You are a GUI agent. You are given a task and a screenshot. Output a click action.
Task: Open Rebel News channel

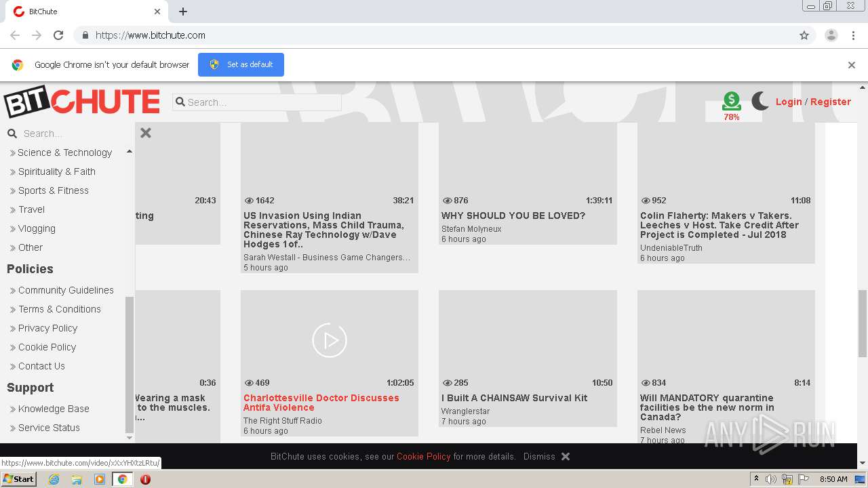[x=663, y=430]
